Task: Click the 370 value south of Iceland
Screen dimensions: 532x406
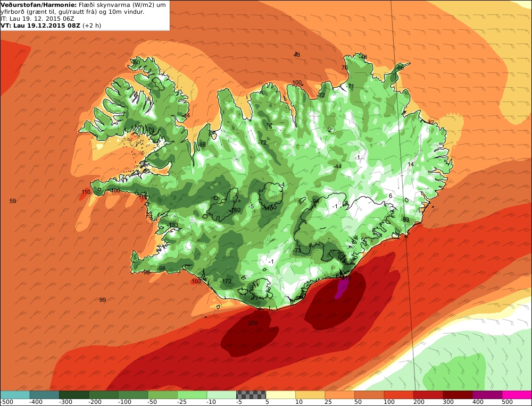Action: 252,323
